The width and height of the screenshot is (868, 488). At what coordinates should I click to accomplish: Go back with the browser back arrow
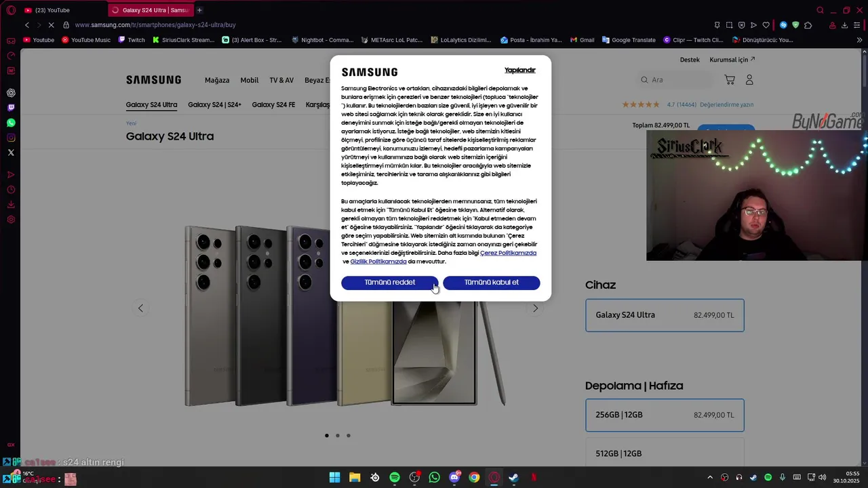(27, 25)
